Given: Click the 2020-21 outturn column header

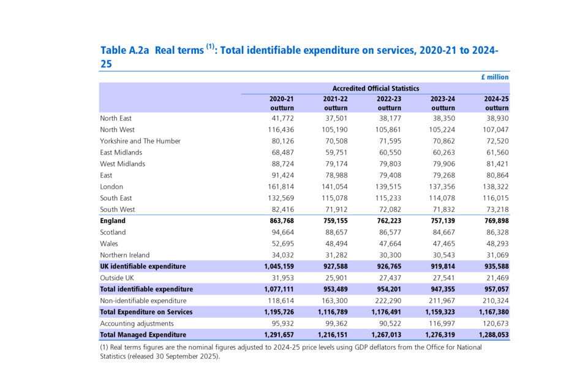Looking at the screenshot, I should [281, 104].
